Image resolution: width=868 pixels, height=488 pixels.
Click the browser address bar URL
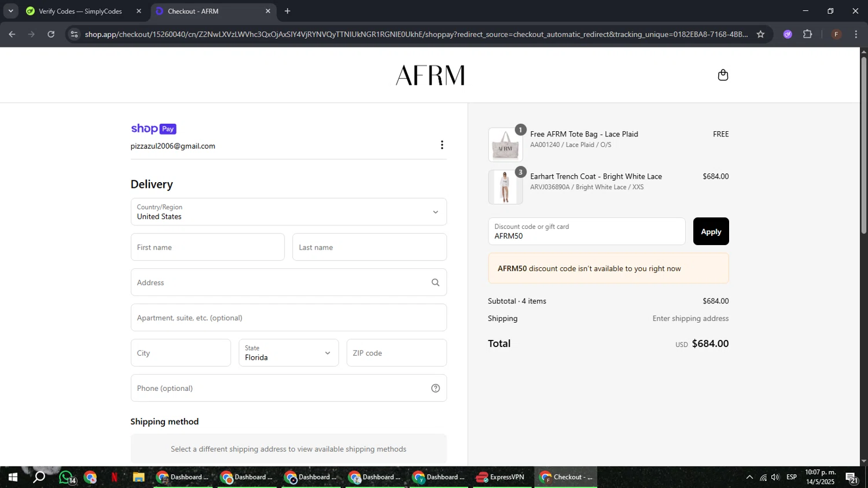tap(417, 34)
